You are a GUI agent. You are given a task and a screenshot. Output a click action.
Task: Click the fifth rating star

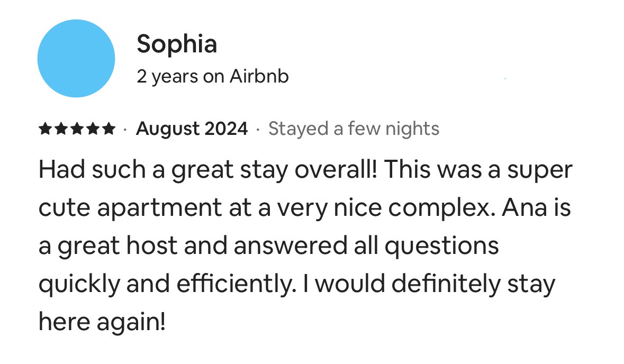pos(108,129)
